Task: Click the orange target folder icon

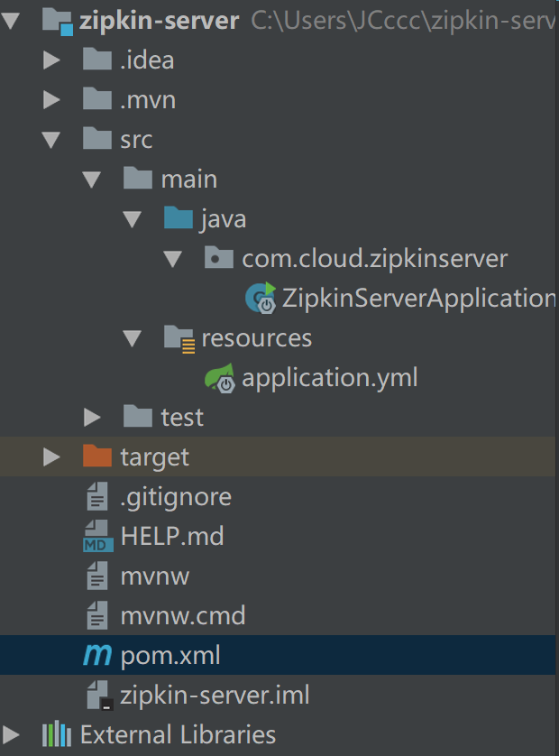Action: 96,456
